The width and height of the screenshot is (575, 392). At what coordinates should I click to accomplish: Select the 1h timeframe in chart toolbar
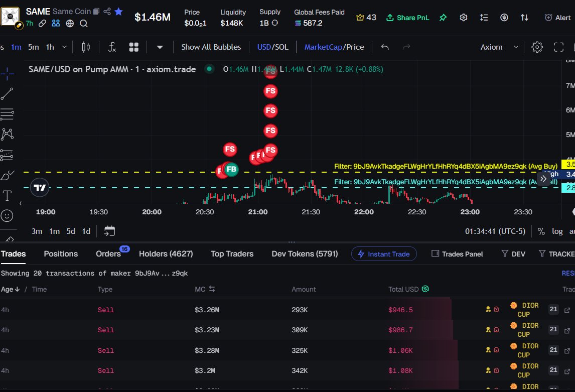pyautogui.click(x=50, y=47)
